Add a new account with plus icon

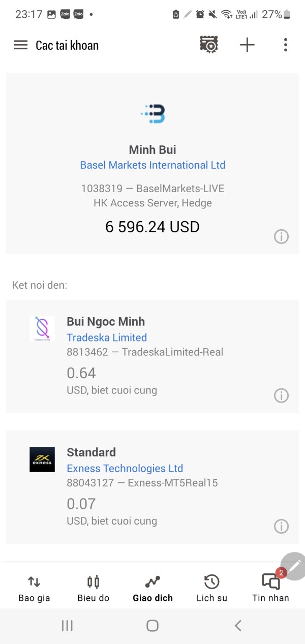247,45
